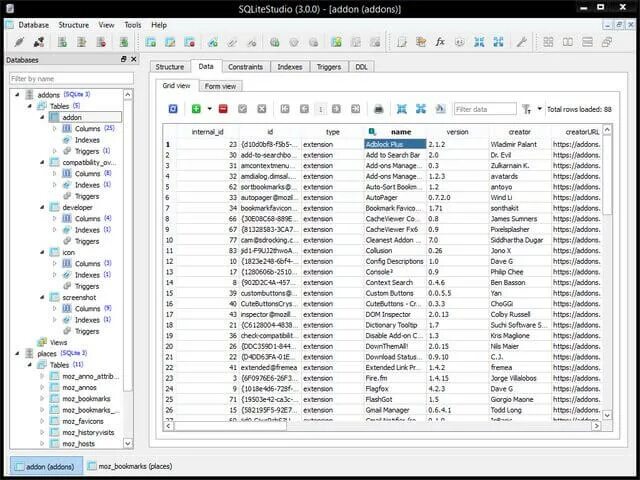This screenshot has width=640, height=480.
Task: Click the tile windows icon
Action: (x=548, y=42)
